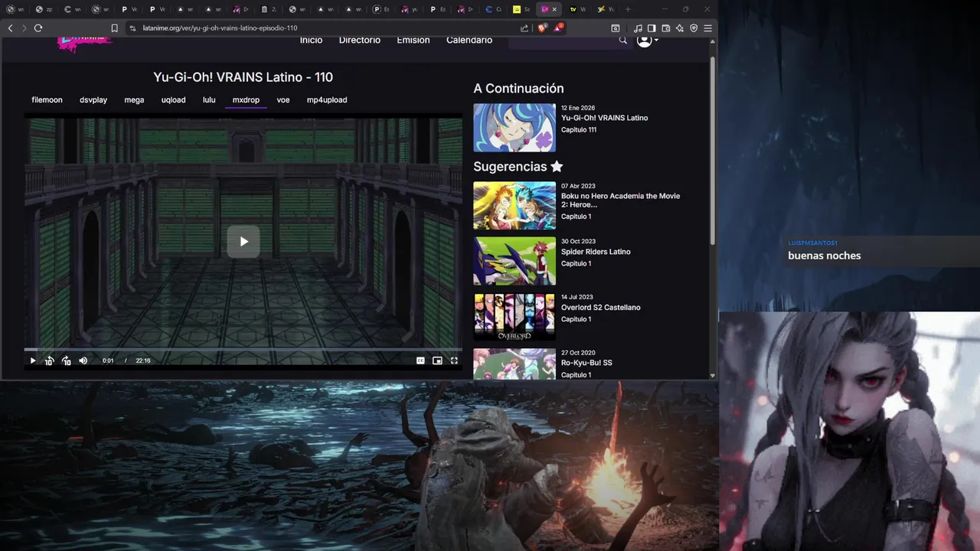
Task: Open Boku no Hero Academia the Movie thumbnail
Action: [514, 206]
